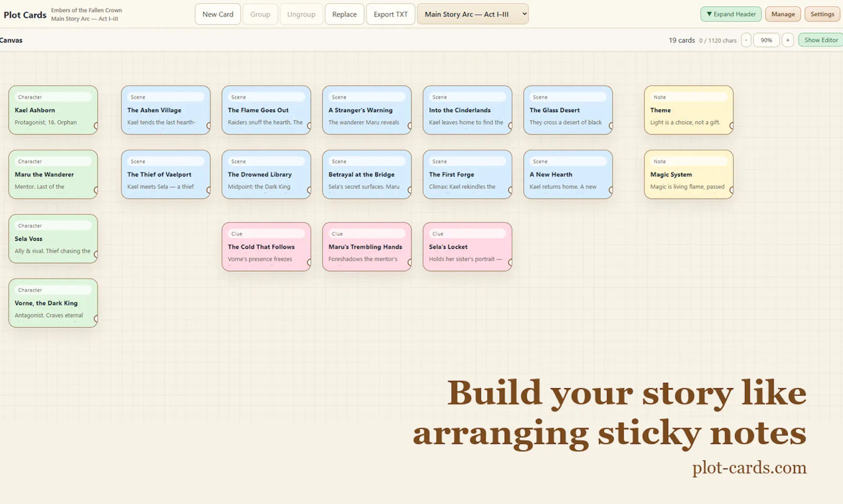Viewport: 843px width, 504px height.
Task: Click the New Card button
Action: 218,14
